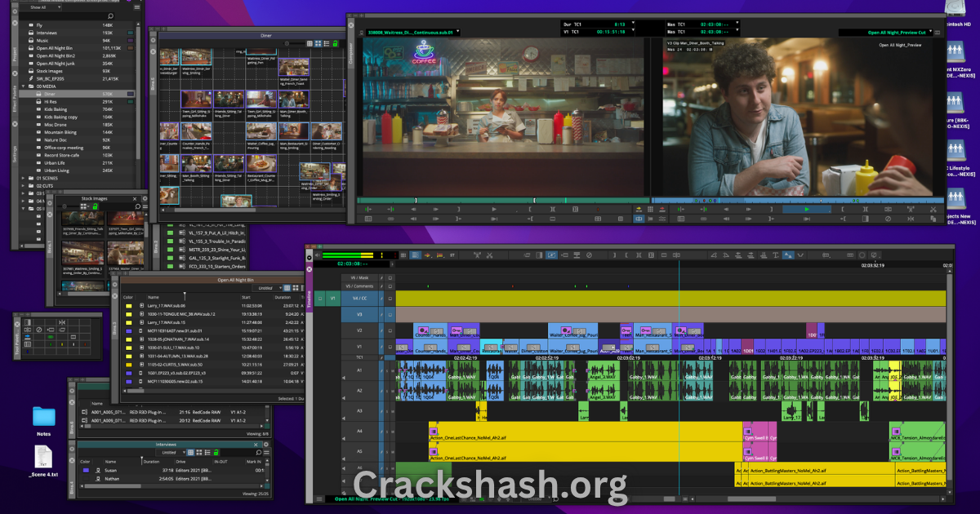Image resolution: width=980 pixels, height=514 pixels.
Task: Switch to the Project side tab
Action: tap(15, 55)
